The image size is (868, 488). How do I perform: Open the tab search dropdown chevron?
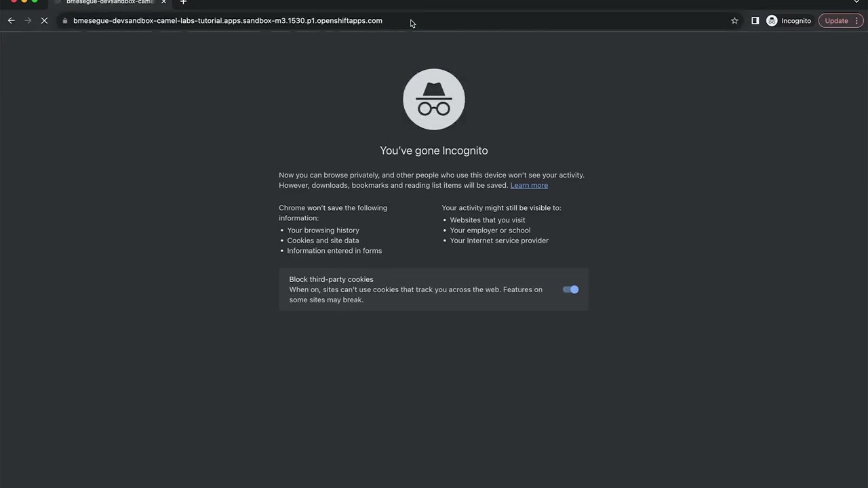(856, 2)
